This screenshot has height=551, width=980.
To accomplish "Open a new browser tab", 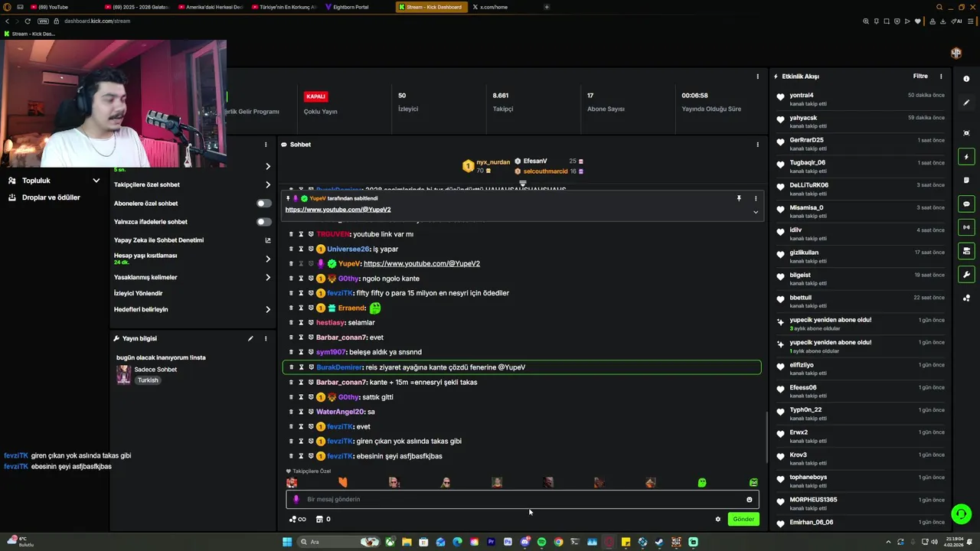I will click(547, 7).
